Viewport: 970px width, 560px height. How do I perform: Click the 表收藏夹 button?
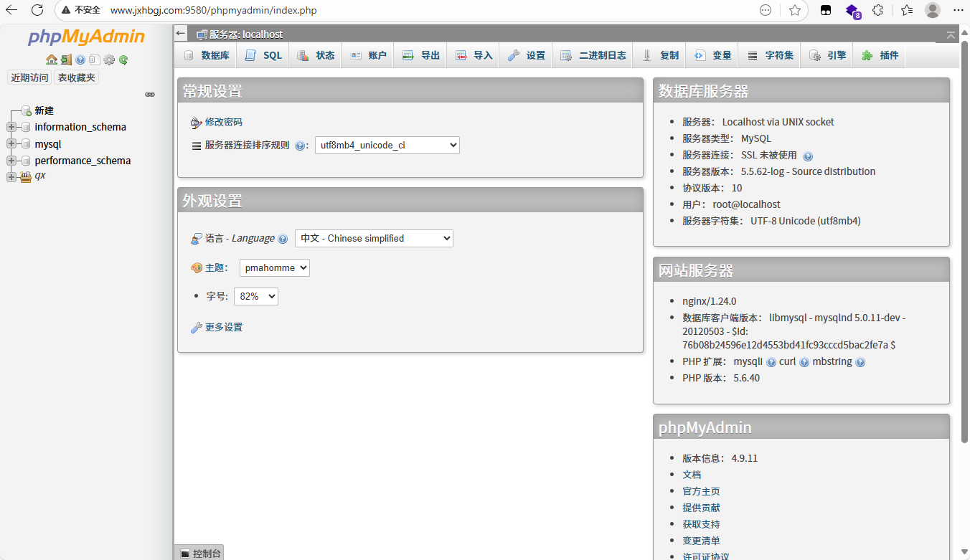click(76, 77)
